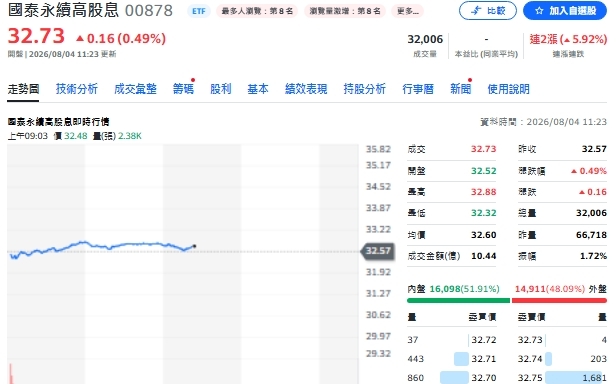This screenshot has width=616, height=384.
Task: Click the green 內盤 ratio bar
Action: click(x=458, y=301)
